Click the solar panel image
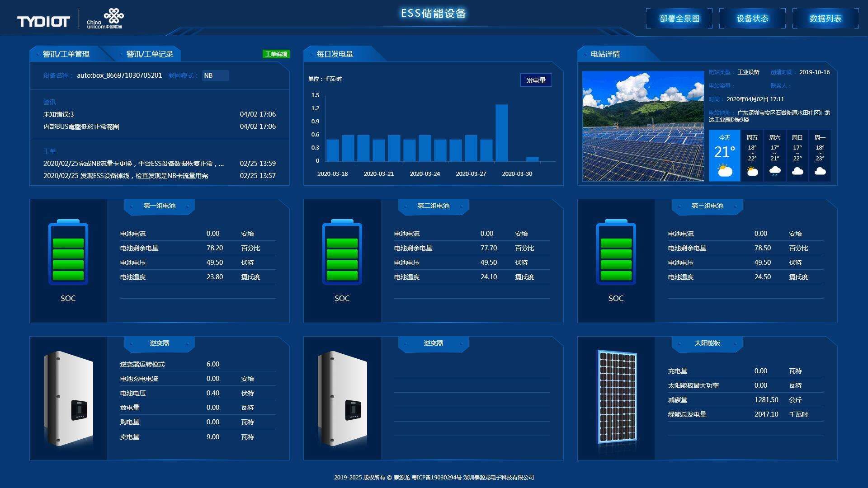 pos(617,396)
